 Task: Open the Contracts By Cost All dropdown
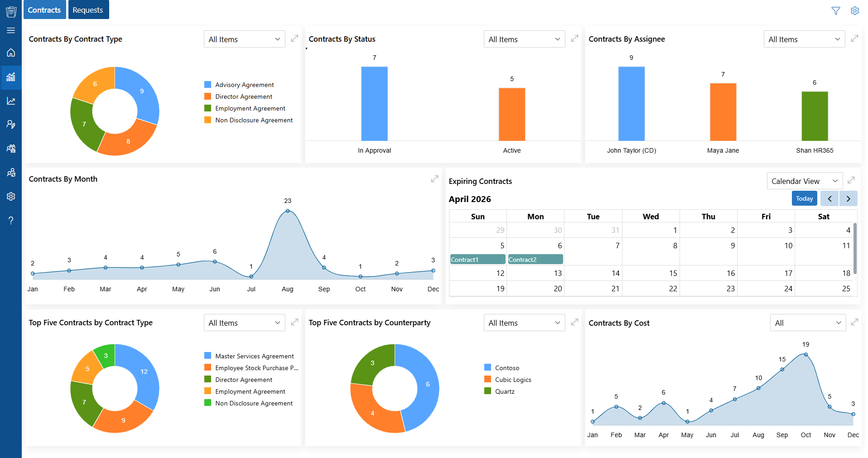(808, 323)
